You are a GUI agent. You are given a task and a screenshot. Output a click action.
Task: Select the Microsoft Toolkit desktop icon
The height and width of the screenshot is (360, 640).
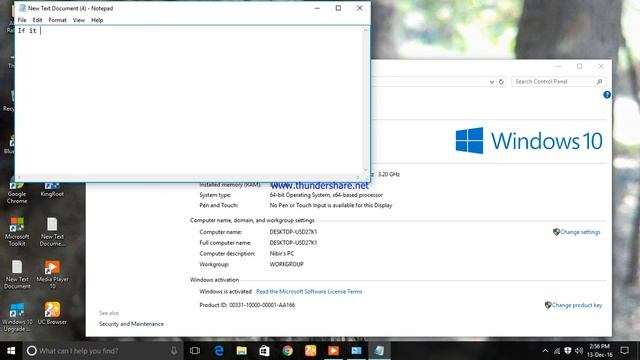17,232
